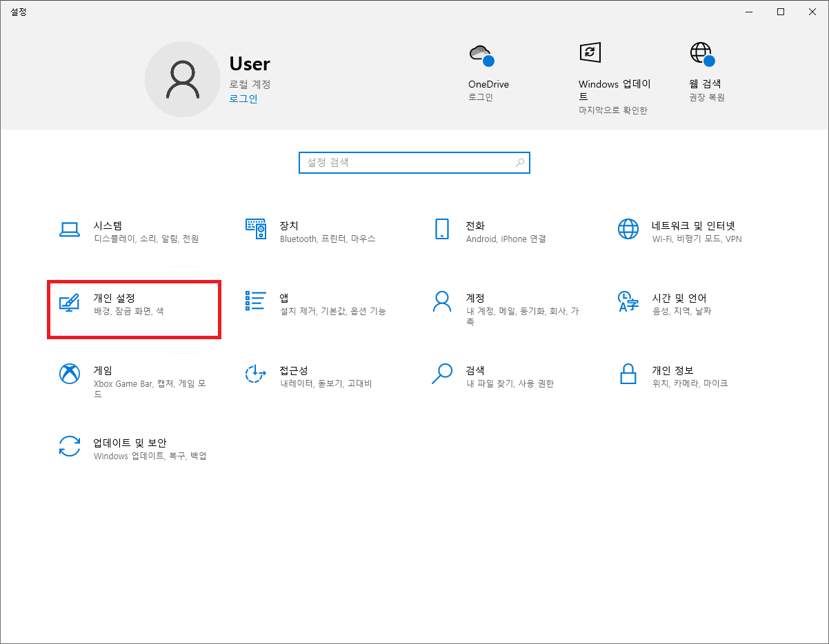Click 설치 제거, 기본값, 옵션 기능 description
The height and width of the screenshot is (644, 829).
pyautogui.click(x=333, y=311)
